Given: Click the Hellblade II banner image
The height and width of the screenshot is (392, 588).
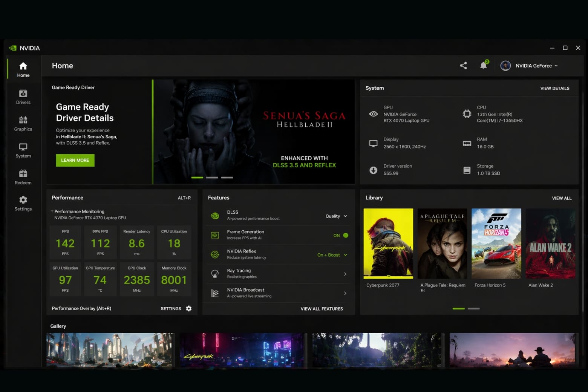Looking at the screenshot, I should coord(254,132).
